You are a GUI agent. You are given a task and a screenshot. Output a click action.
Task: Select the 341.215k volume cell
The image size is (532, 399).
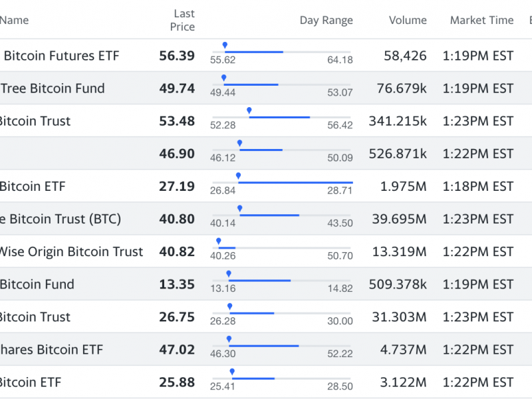pyautogui.click(x=398, y=121)
